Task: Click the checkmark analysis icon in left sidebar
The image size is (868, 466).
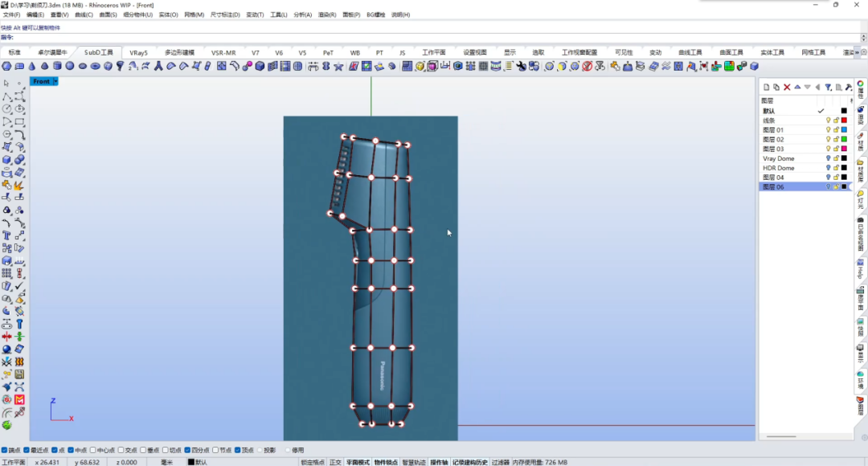Action: [19, 286]
